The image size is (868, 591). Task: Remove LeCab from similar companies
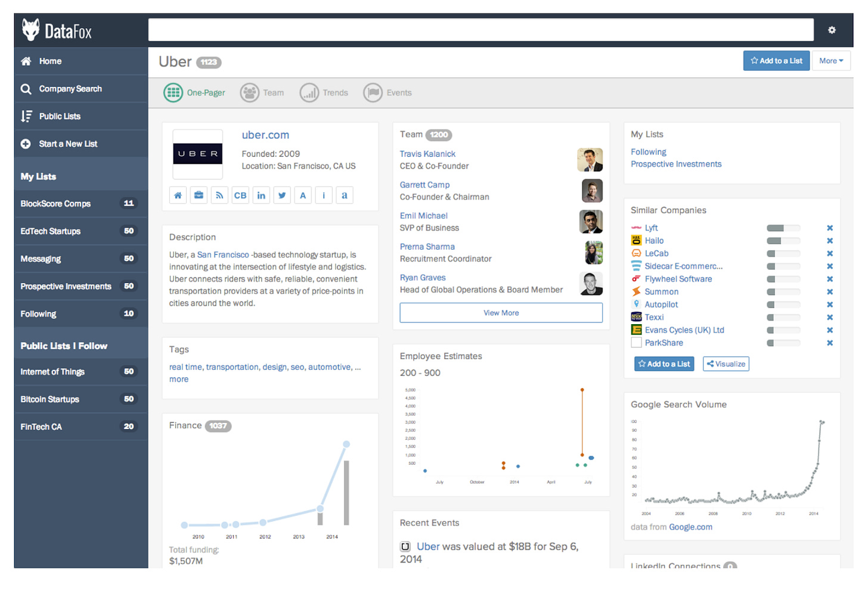pos(829,254)
